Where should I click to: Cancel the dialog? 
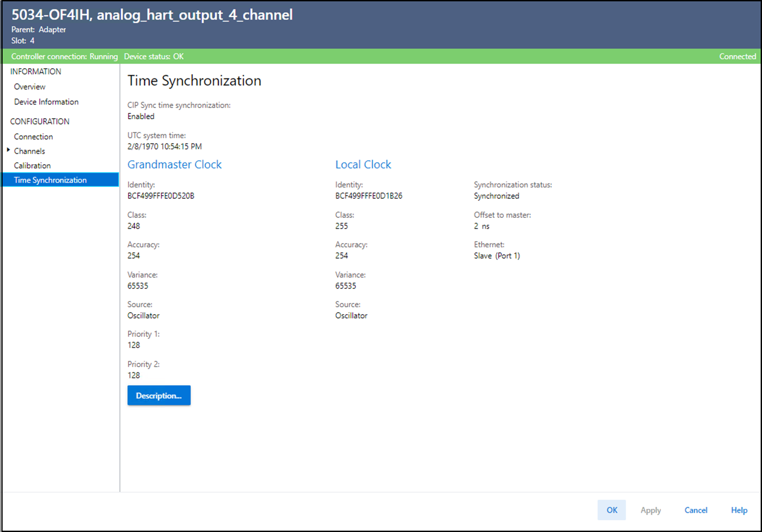pyautogui.click(x=695, y=510)
